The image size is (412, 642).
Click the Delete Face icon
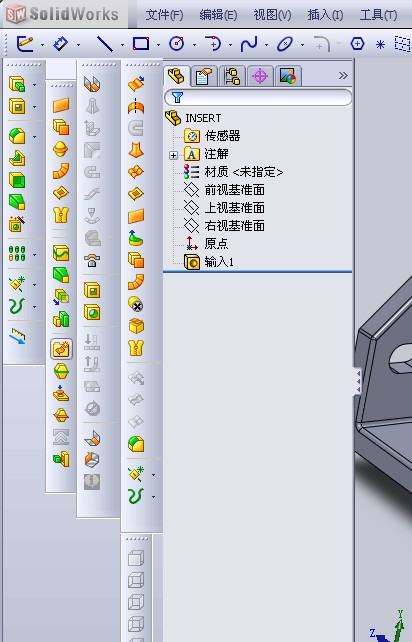(136, 304)
